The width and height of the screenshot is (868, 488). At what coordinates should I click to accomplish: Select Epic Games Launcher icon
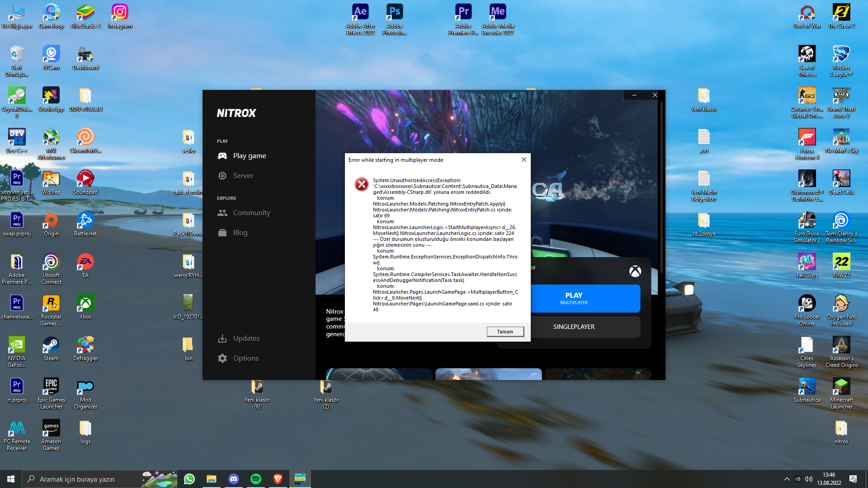point(51,394)
